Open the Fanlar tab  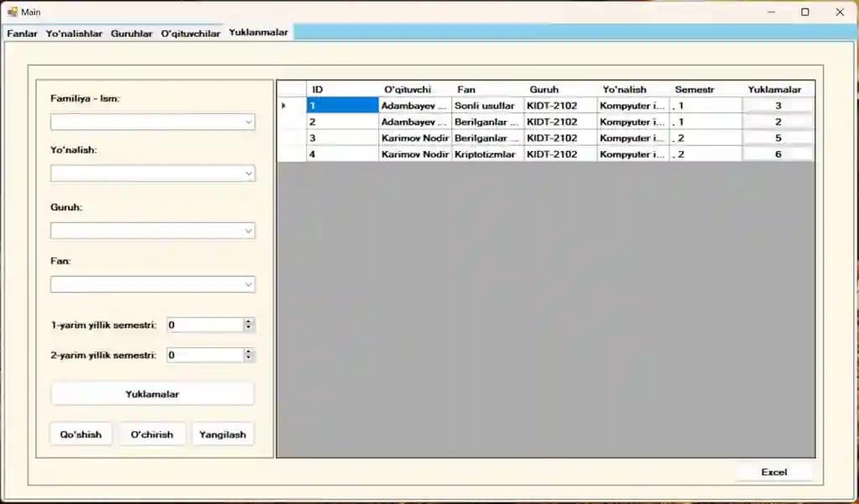tap(23, 34)
